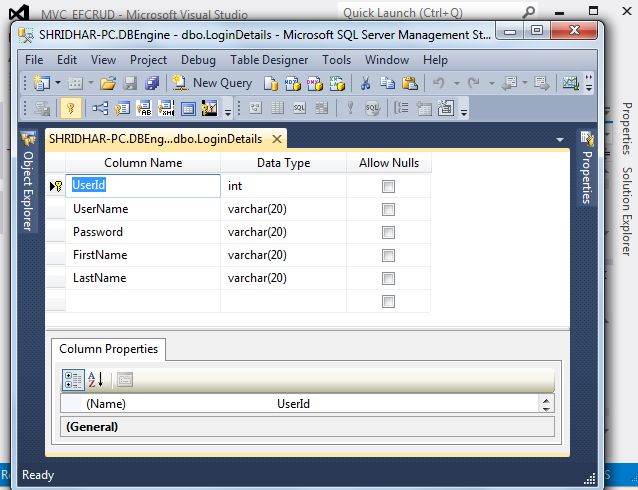638x490 pixels.
Task: Click the row selector for LastName
Action: click(x=55, y=278)
